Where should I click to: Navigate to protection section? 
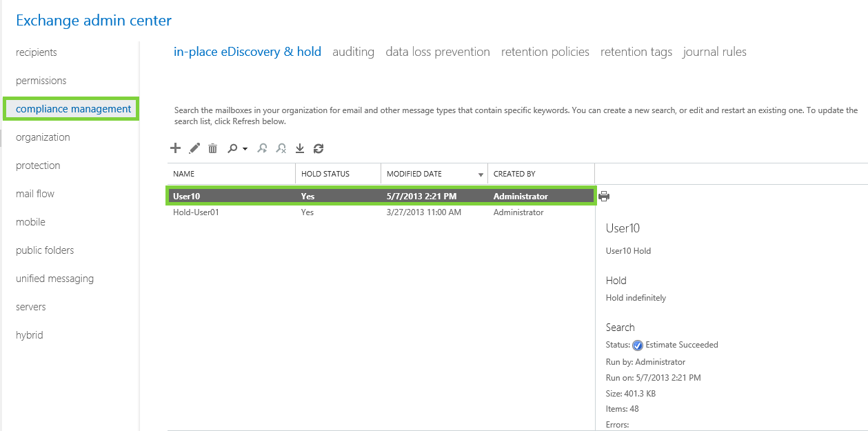pos(38,166)
